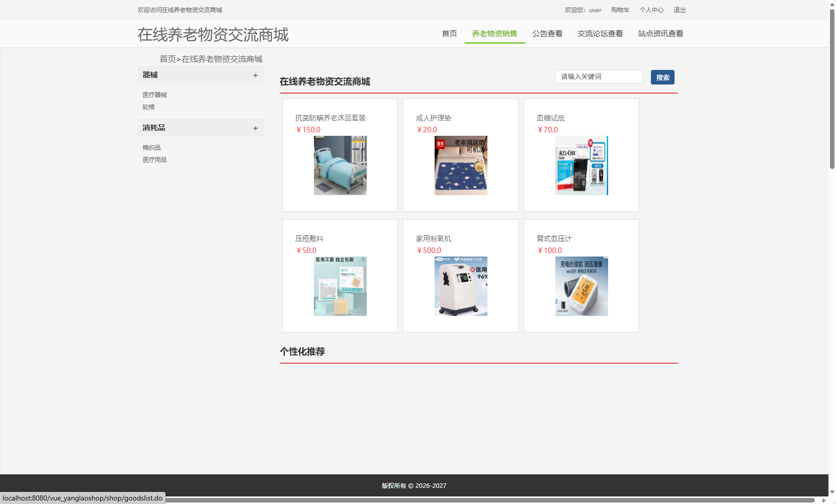Viewport: 836px width, 504px height.
Task: Switch to the 首页 tab
Action: click(449, 33)
